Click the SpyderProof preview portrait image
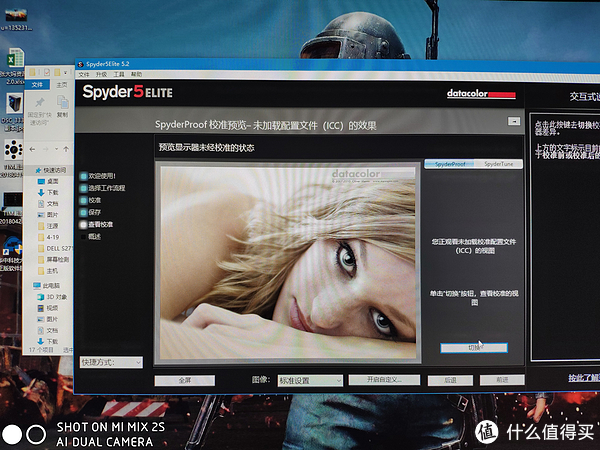Image resolution: width=600 pixels, height=450 pixels. click(288, 263)
